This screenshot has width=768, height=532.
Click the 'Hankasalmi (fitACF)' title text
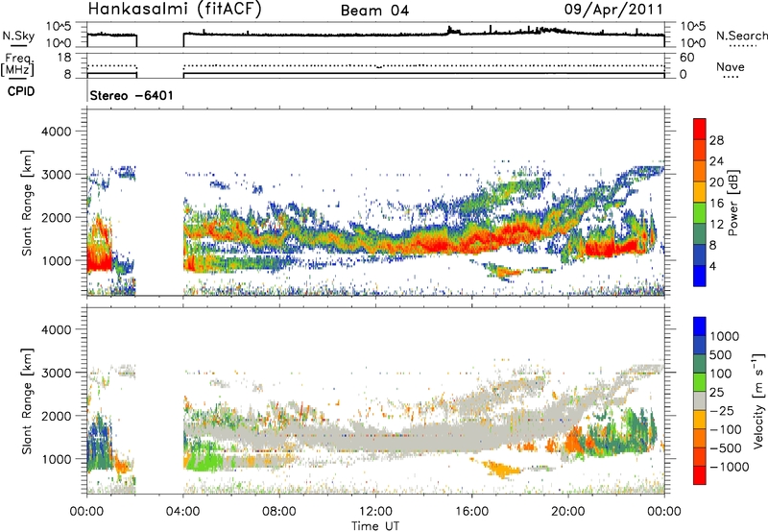tap(175, 9)
